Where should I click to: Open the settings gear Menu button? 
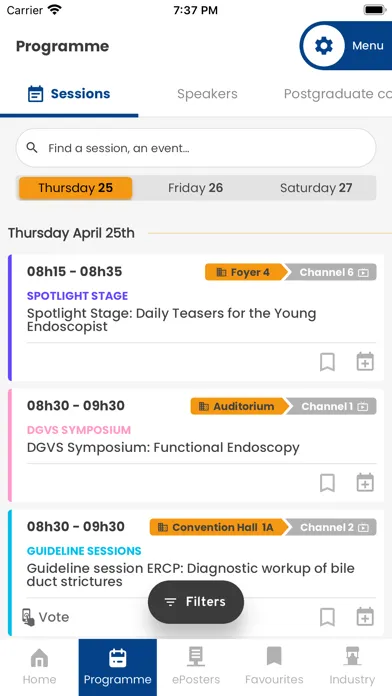[346, 46]
